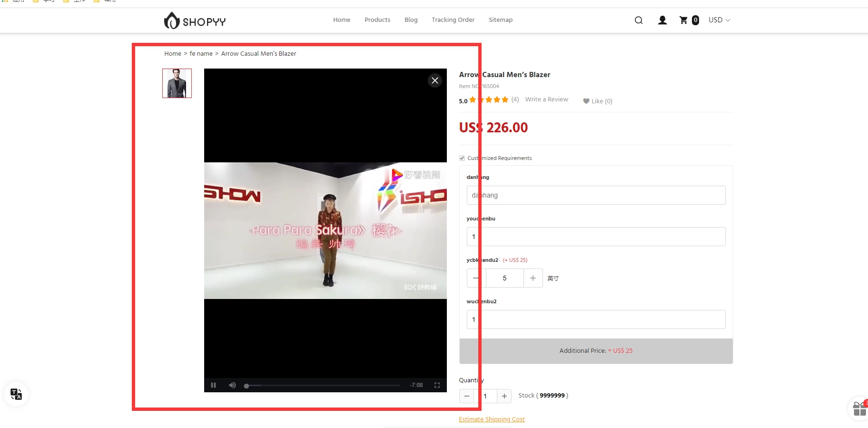Image resolution: width=868 pixels, height=428 pixels.
Task: Click the five-star rating stars
Action: [x=489, y=100]
